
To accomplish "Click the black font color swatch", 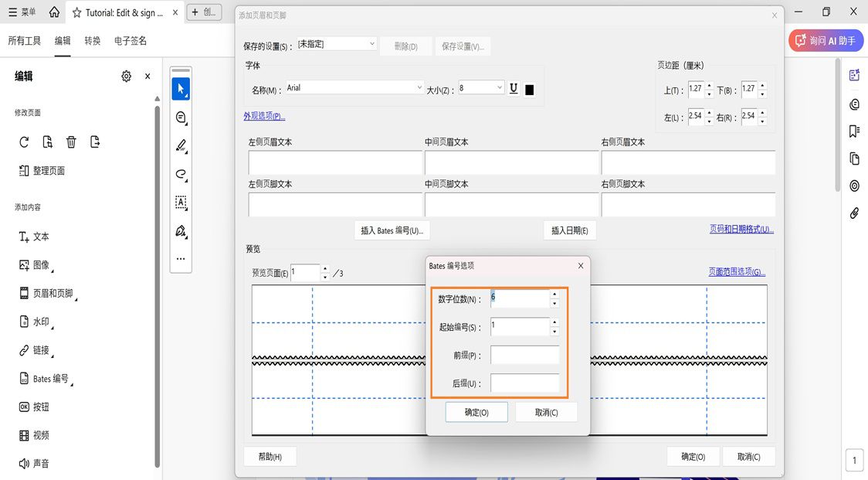I will point(529,88).
